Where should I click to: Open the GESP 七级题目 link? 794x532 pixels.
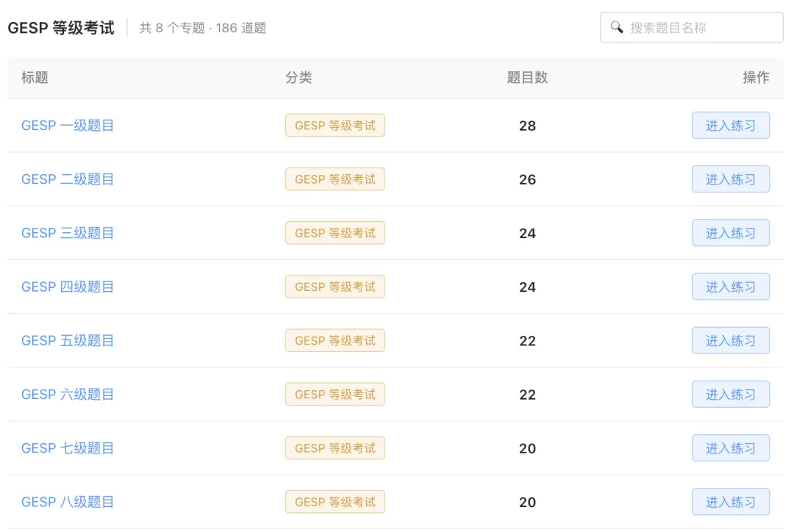tap(68, 448)
